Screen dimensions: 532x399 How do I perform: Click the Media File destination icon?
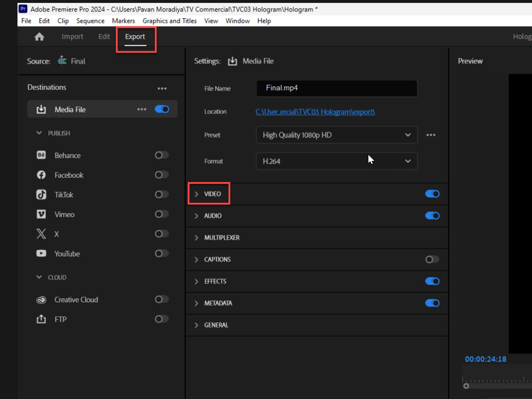41,109
